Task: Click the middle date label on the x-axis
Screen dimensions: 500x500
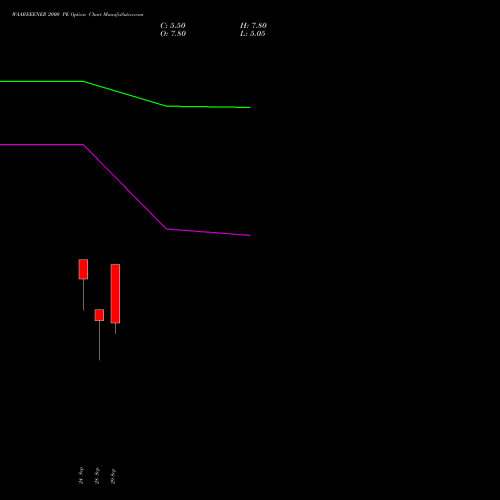Action: point(97,475)
